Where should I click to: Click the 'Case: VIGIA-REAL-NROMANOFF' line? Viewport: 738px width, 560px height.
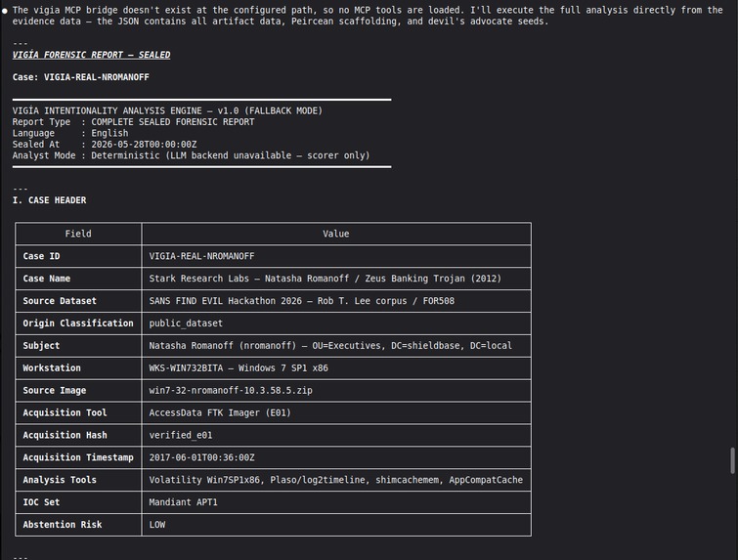pos(80,77)
